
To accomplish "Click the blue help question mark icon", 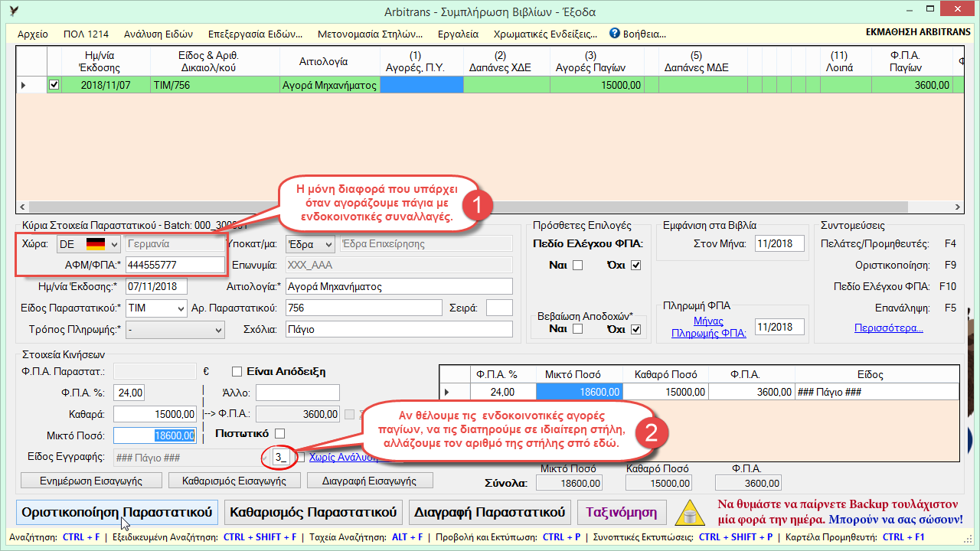I will pos(614,34).
